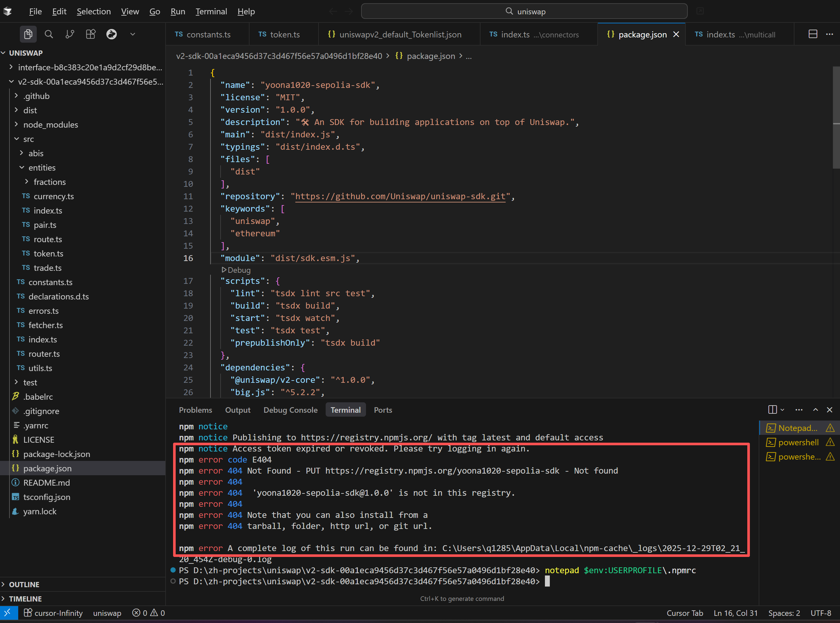Click errors and warnings status indicator
Screen dimensions: 840x623
148,613
